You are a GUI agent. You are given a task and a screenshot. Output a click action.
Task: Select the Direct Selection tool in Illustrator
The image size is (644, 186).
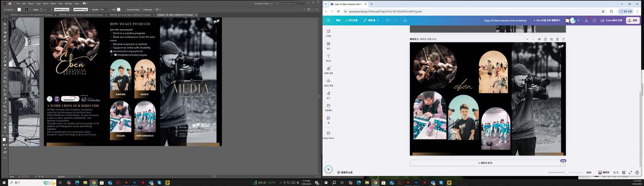[5, 24]
